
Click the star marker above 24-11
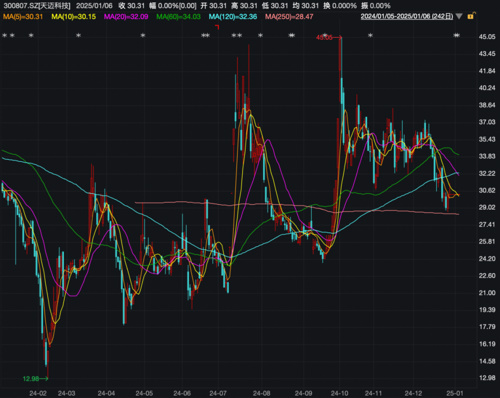(370, 35)
